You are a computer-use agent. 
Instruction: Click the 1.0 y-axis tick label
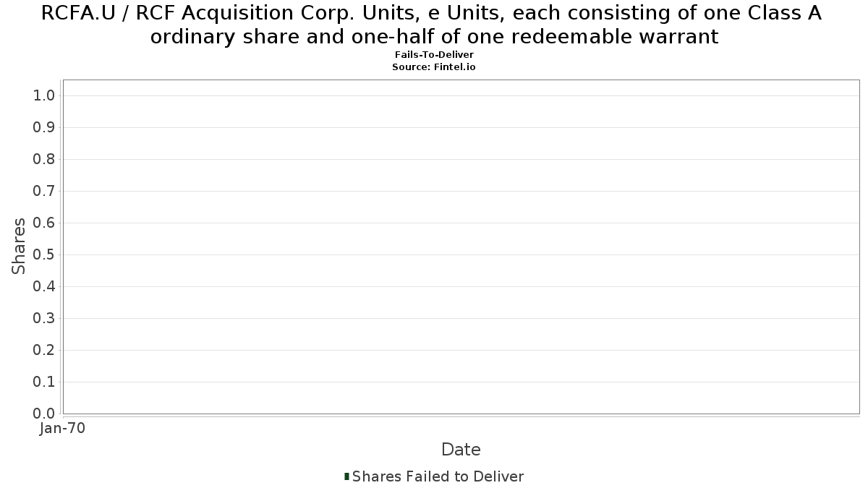(x=45, y=95)
